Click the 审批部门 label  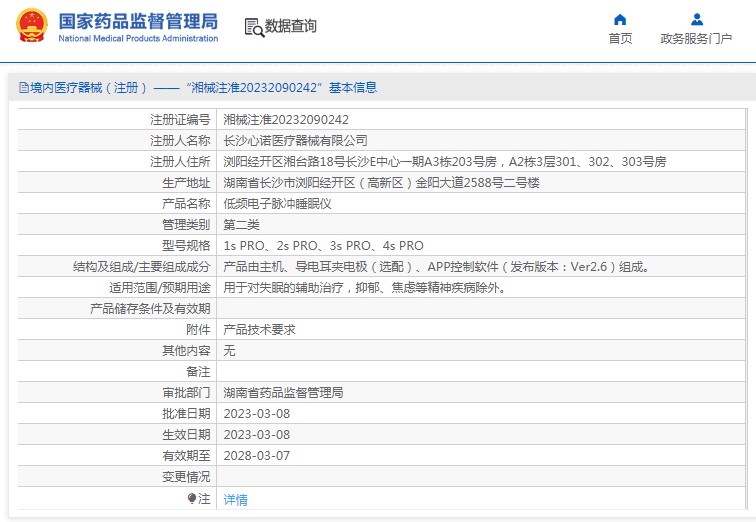[x=186, y=393]
